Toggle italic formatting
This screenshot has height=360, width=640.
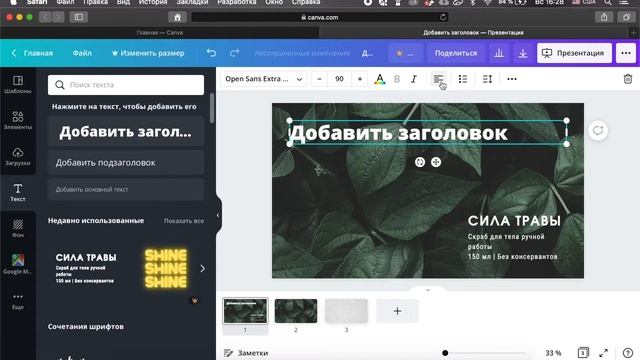[x=414, y=79]
